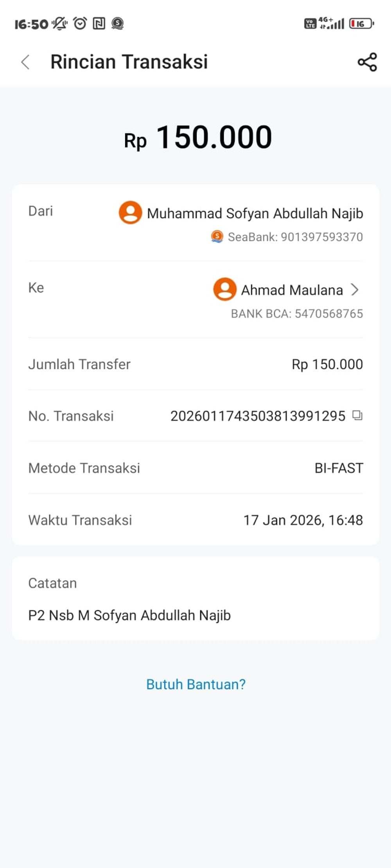Tap the BI-FAST transaction method value
The image size is (391, 868).
(339, 468)
